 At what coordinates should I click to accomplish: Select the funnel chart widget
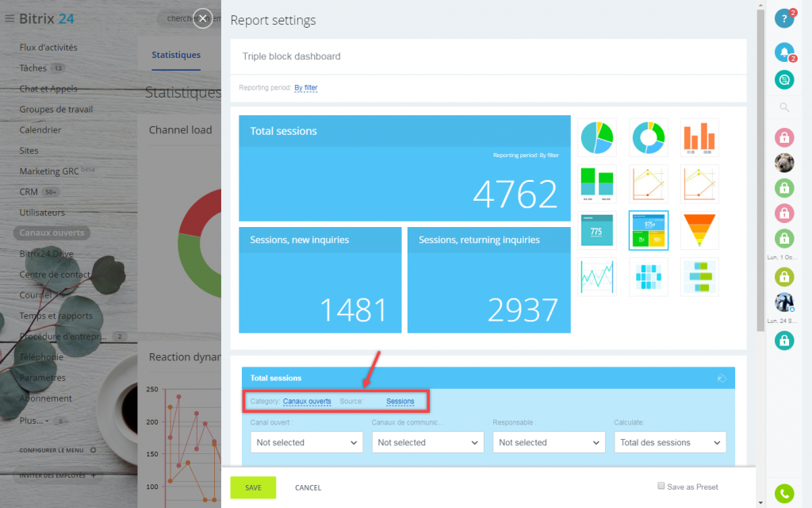[699, 230]
